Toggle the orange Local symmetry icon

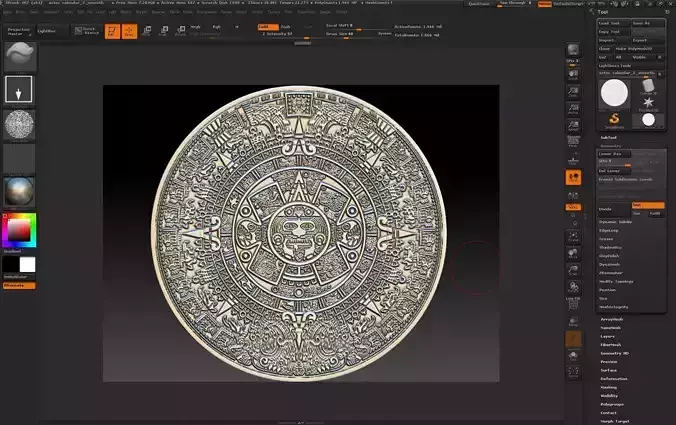573,178
